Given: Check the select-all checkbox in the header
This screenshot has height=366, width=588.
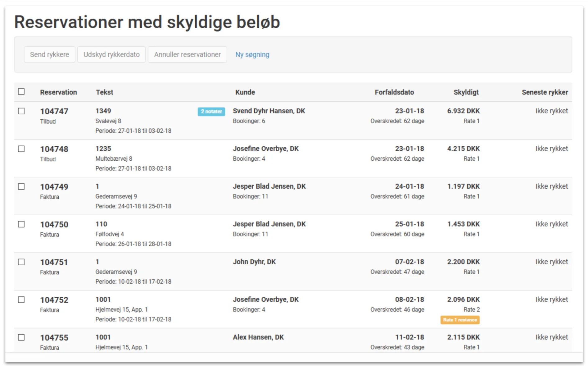Looking at the screenshot, I should pyautogui.click(x=21, y=91).
